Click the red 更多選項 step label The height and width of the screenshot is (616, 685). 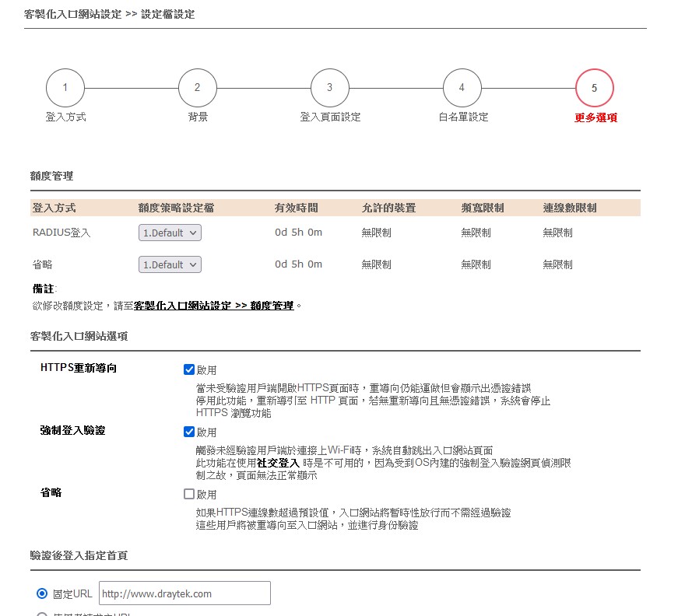[595, 118]
